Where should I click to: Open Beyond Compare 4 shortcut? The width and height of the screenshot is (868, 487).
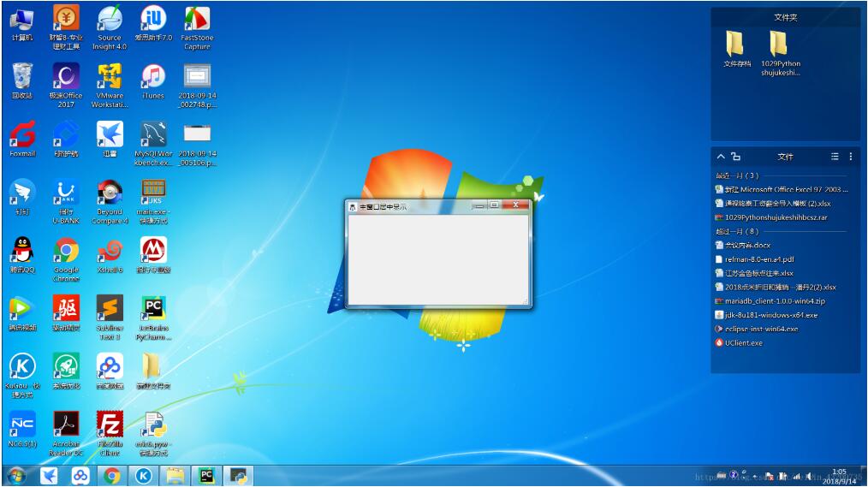point(110,202)
